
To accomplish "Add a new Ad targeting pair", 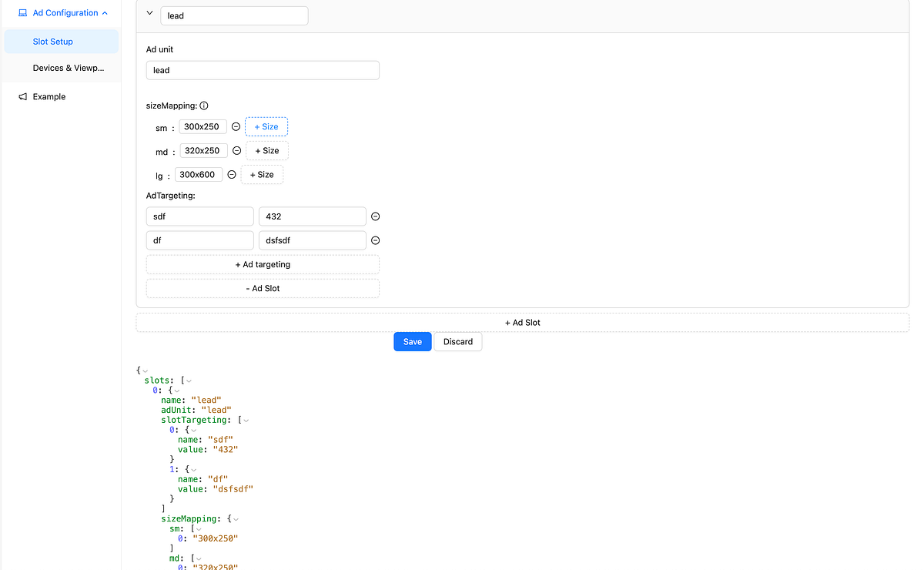I will coord(262,264).
